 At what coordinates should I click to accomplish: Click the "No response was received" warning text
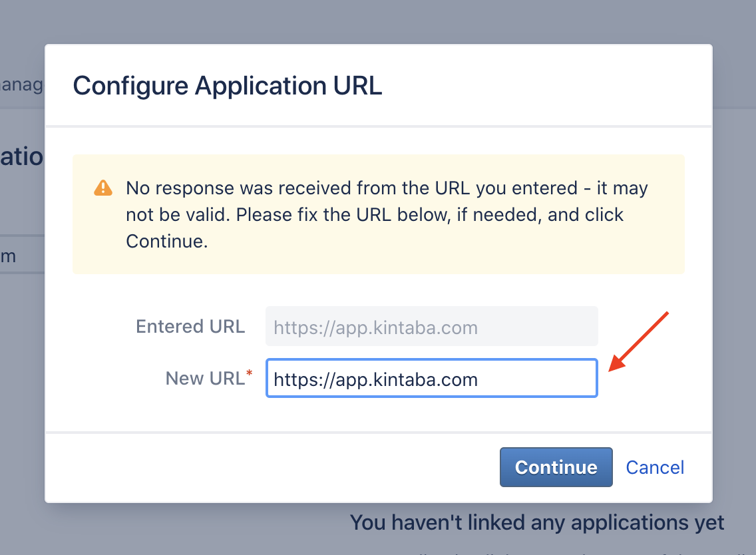pyautogui.click(x=387, y=214)
